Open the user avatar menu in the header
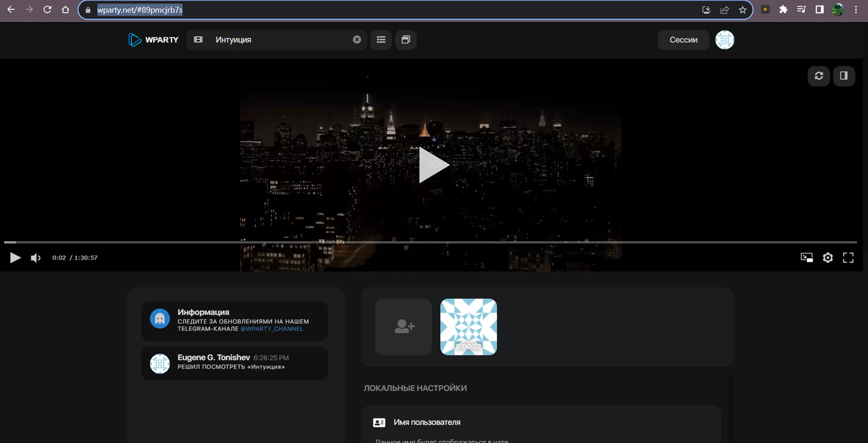Screen dimensions: 868x443 click(725, 40)
